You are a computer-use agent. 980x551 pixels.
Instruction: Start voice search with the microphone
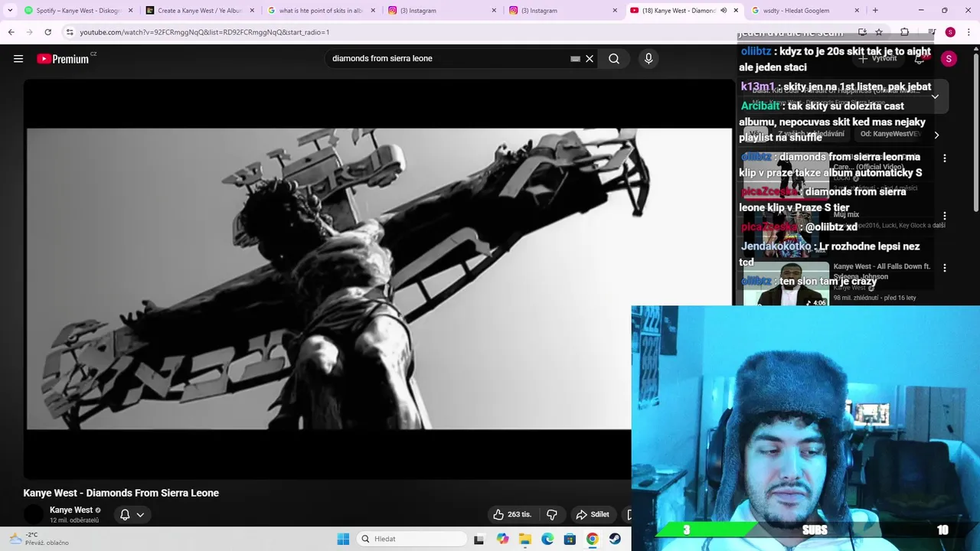point(648,58)
